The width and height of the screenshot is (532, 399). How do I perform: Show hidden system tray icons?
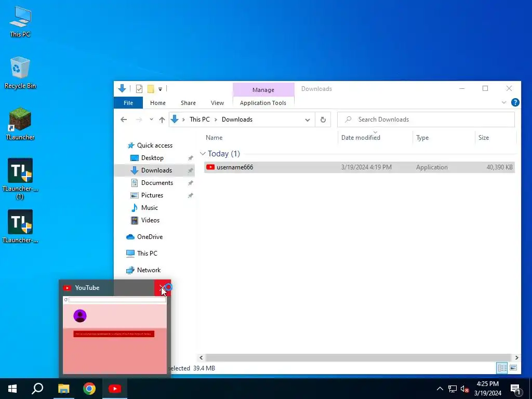[440, 389]
